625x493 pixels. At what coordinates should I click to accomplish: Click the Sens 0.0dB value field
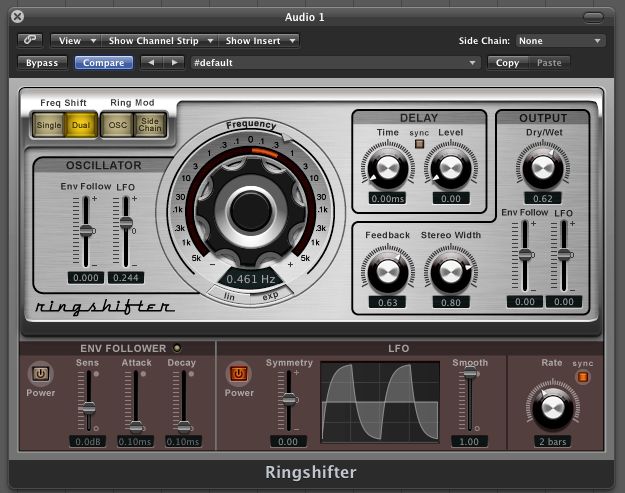pyautogui.click(x=88, y=442)
